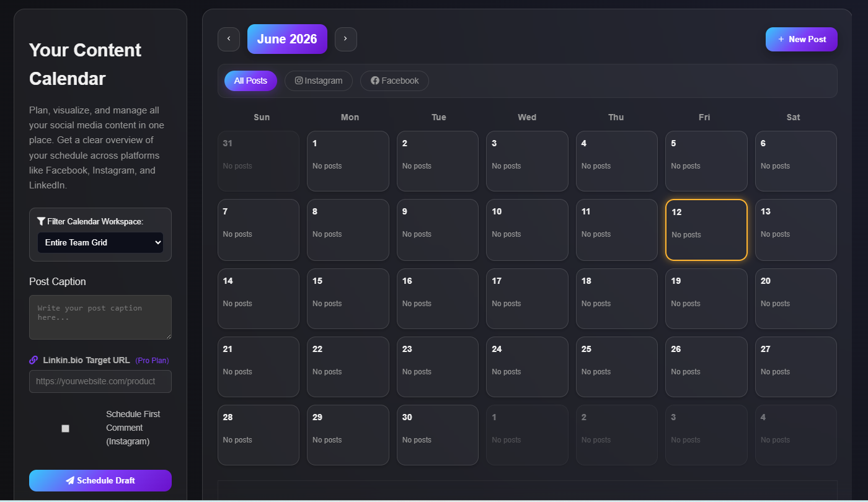Click the Fri weekday header
Viewport: 868px width, 502px height.
tap(705, 117)
